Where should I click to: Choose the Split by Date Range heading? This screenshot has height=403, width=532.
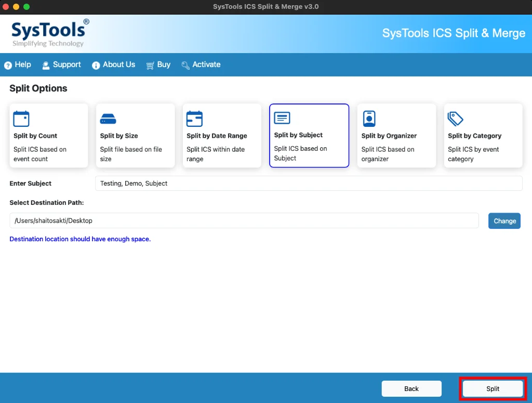click(x=217, y=136)
